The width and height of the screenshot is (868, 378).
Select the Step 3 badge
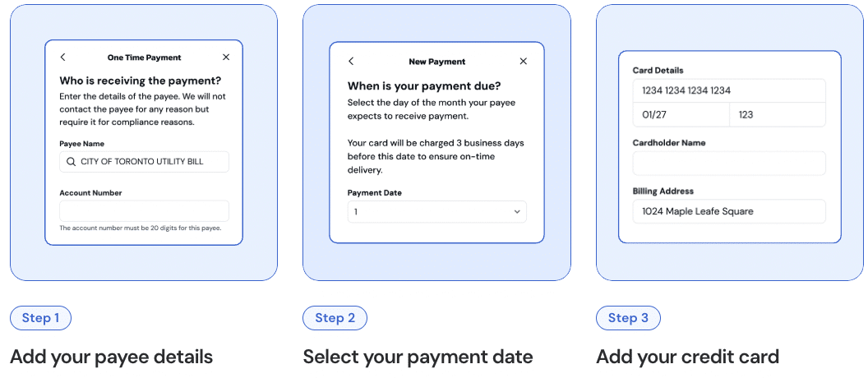(628, 318)
